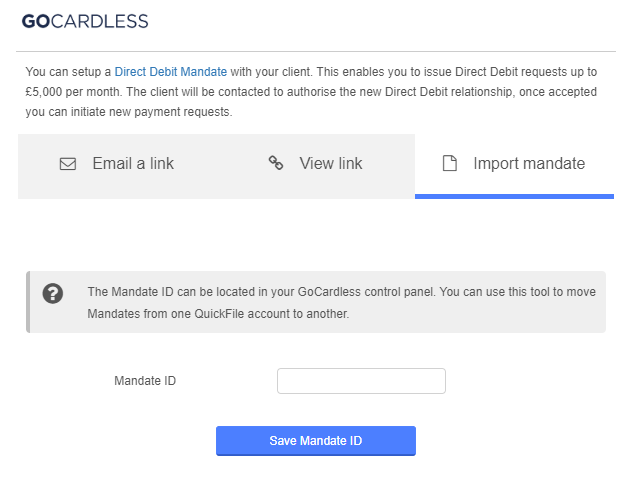Click the grey left edge of hint box
The image size is (630, 493).
[29, 302]
